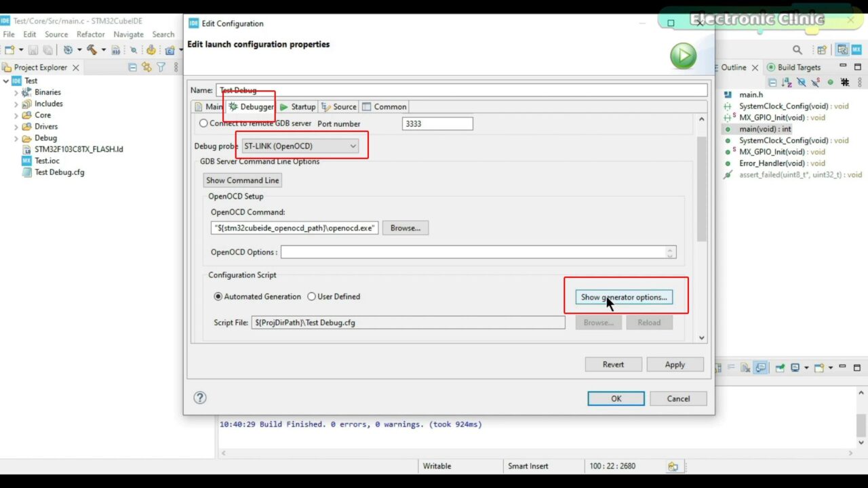The image size is (868, 488).
Task: Toggle Hide Static Members in Outline toolbar
Action: [816, 81]
